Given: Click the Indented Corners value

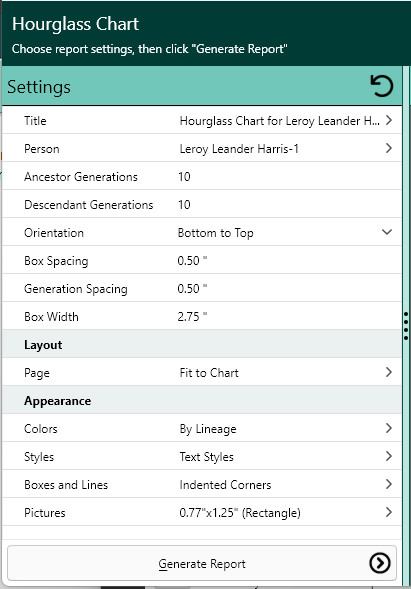Looking at the screenshot, I should [x=225, y=485].
